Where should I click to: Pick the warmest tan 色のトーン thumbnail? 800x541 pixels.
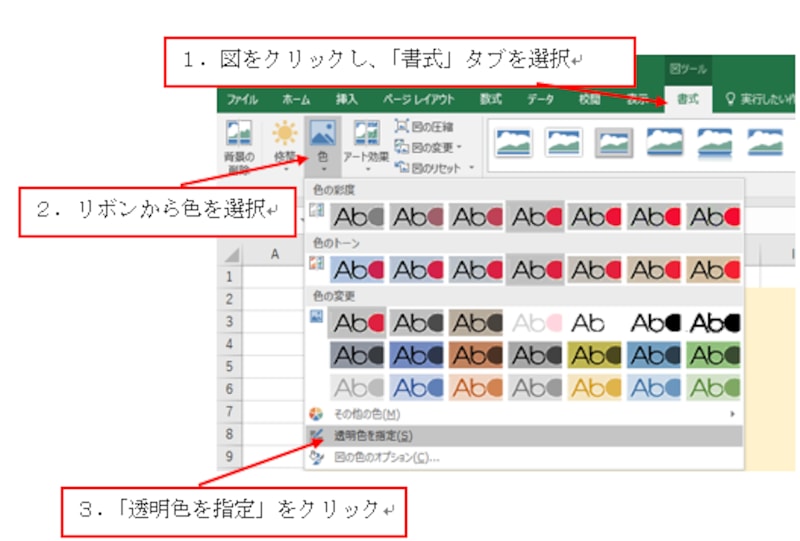[x=713, y=269]
